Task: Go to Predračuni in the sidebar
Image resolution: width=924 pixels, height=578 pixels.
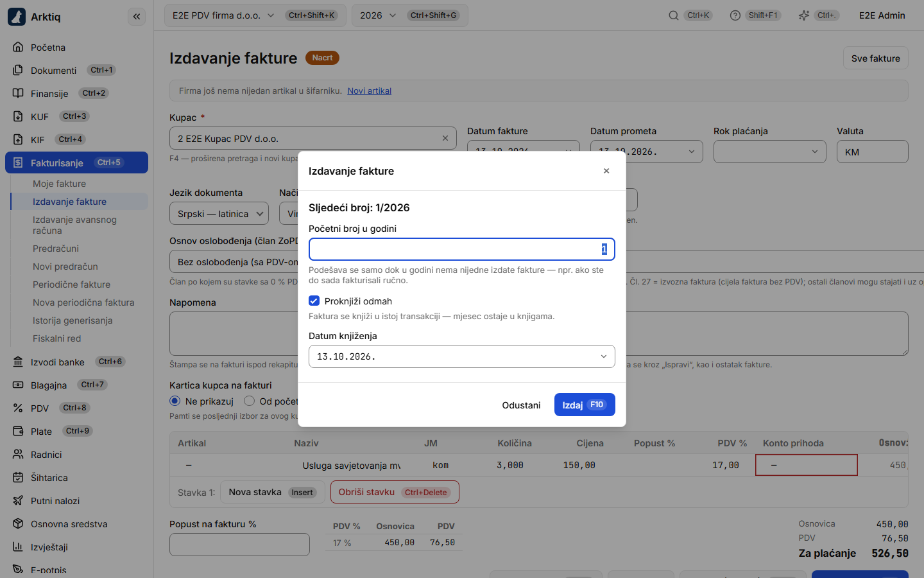Action: tap(56, 249)
